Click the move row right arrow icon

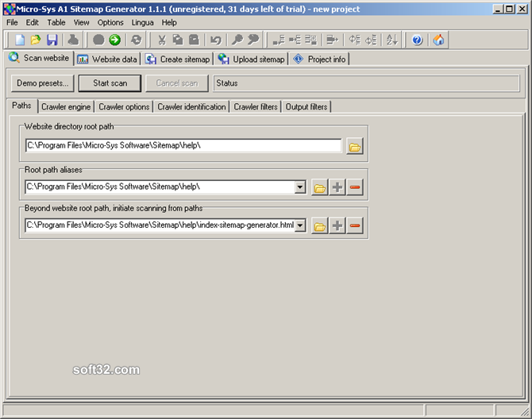pos(332,40)
